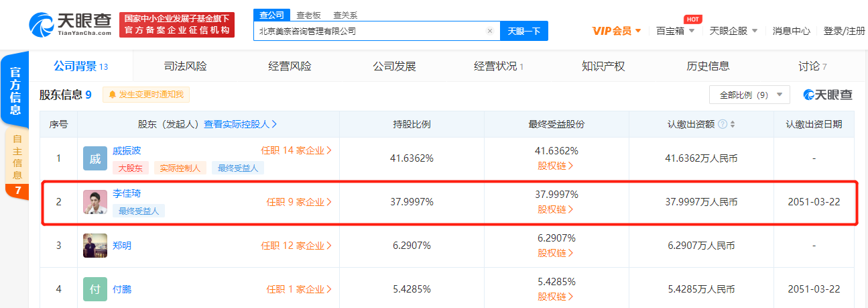Expand 任职 1 家企业 for 付鹏
Viewport: 868px width, 308px height.
[300, 289]
